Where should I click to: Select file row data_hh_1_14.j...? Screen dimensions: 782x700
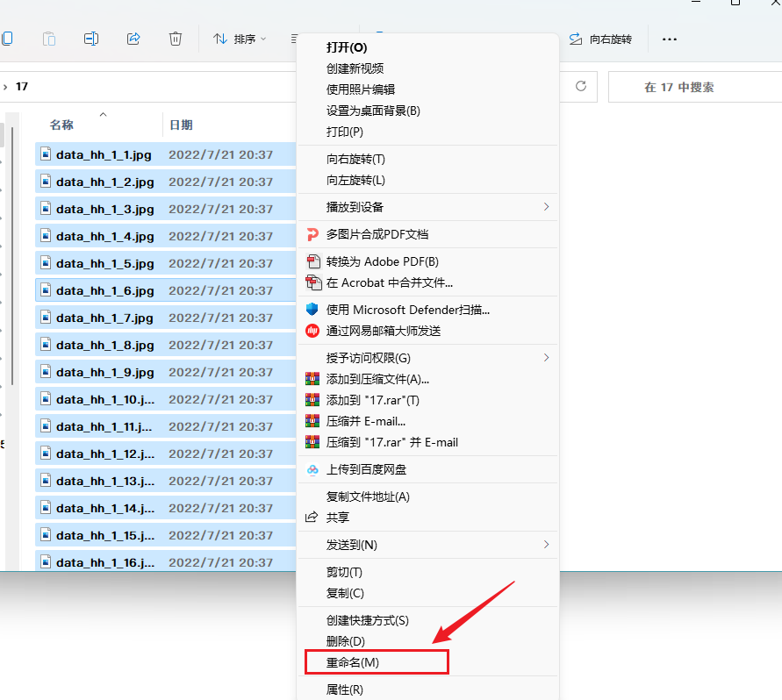point(166,508)
